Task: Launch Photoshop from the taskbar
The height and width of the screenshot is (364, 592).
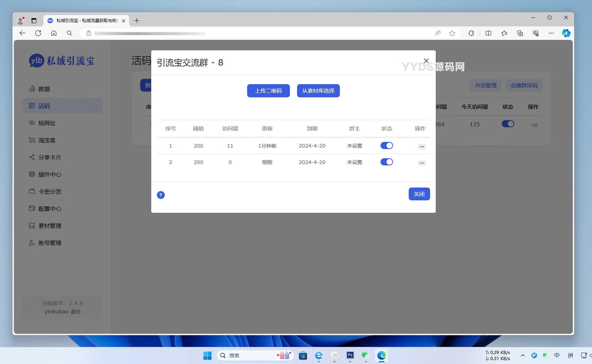Action: coord(350,355)
